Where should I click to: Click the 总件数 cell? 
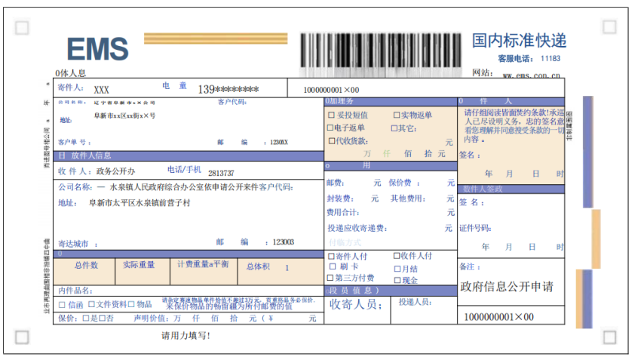(x=84, y=272)
